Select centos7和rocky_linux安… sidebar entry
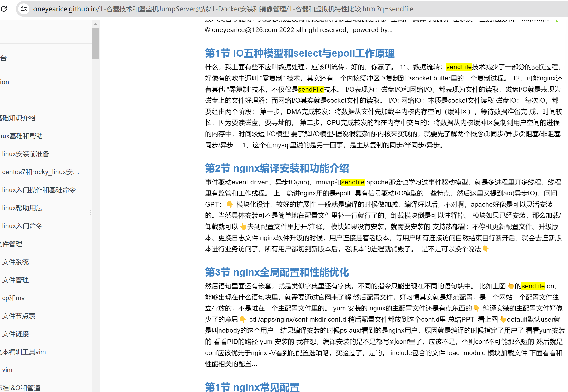 [40, 172]
